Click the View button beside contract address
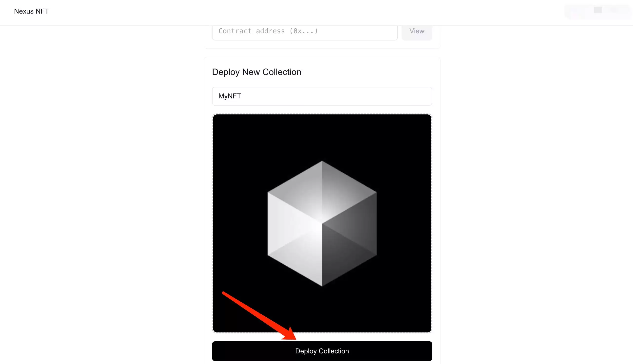This screenshot has height=364, width=633. pyautogui.click(x=416, y=32)
